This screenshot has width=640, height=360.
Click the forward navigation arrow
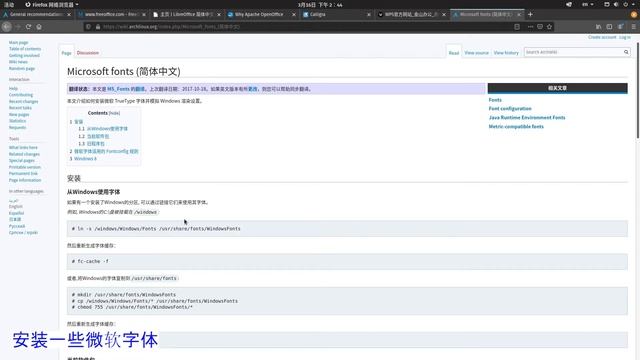18,27
